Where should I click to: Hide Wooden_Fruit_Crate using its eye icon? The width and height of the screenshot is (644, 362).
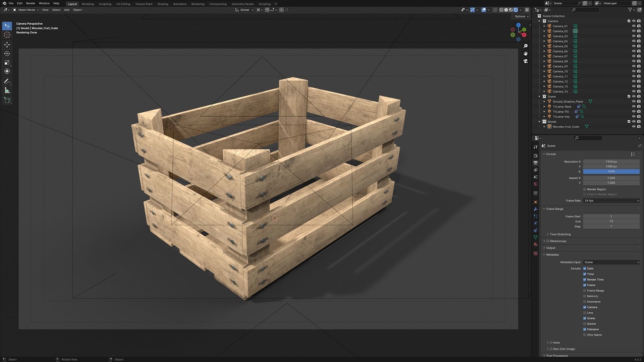634,127
